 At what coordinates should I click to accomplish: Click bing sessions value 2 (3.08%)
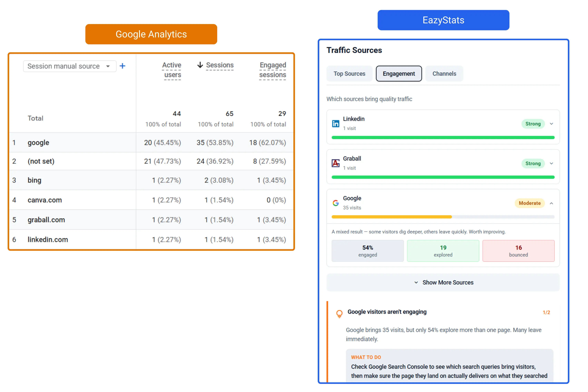[219, 180]
